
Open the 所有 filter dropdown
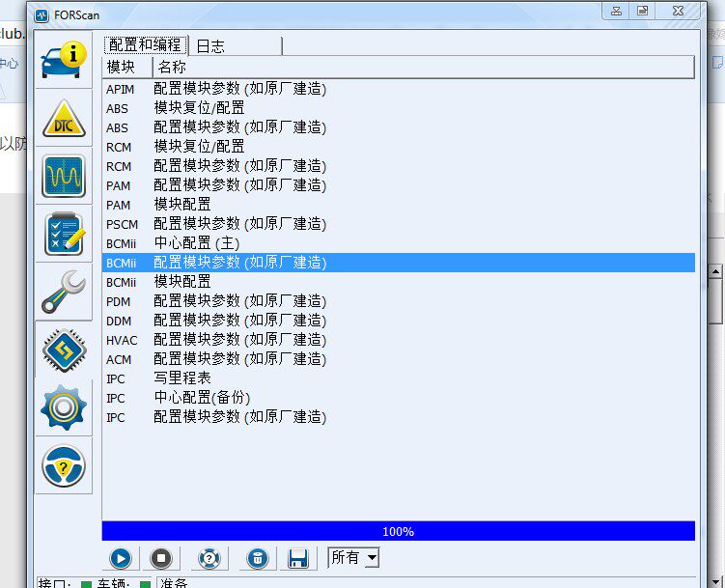353,558
